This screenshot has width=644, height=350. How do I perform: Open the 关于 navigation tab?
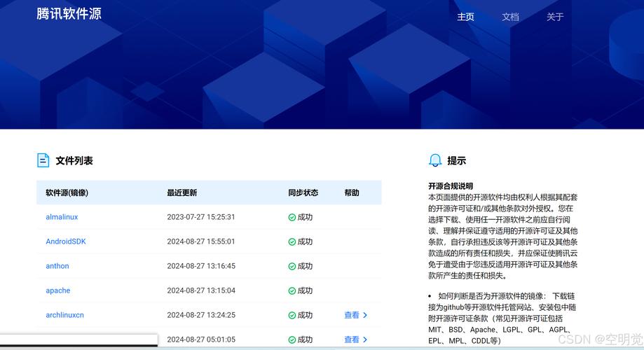click(x=555, y=17)
